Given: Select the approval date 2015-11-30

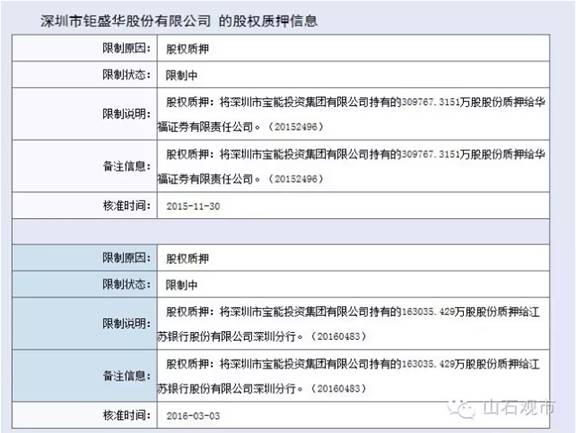Looking at the screenshot, I should click(193, 206).
